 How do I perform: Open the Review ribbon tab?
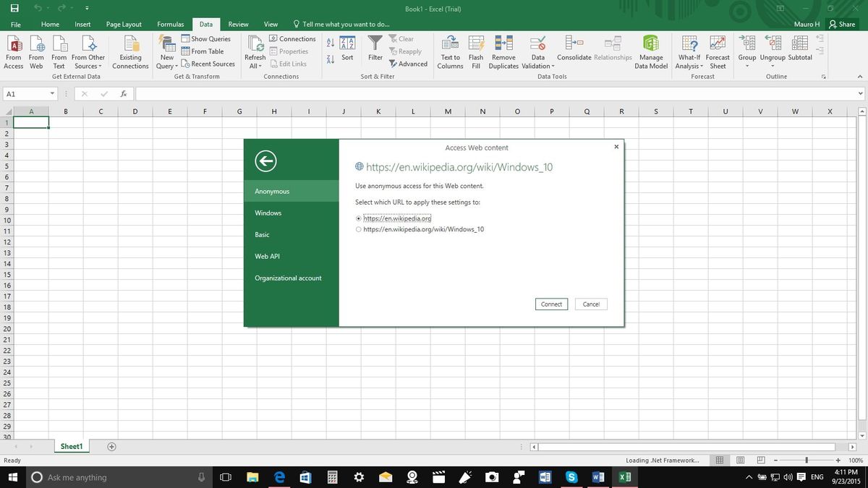pos(238,24)
